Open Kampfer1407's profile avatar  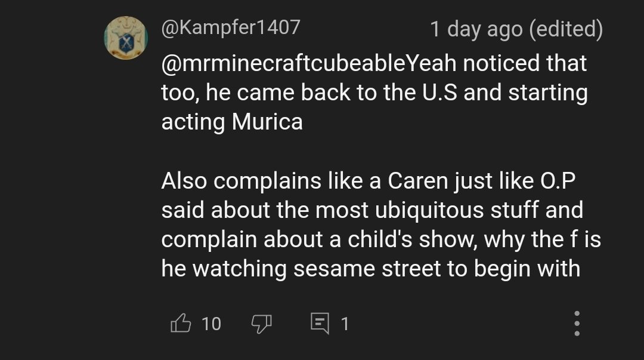(126, 38)
